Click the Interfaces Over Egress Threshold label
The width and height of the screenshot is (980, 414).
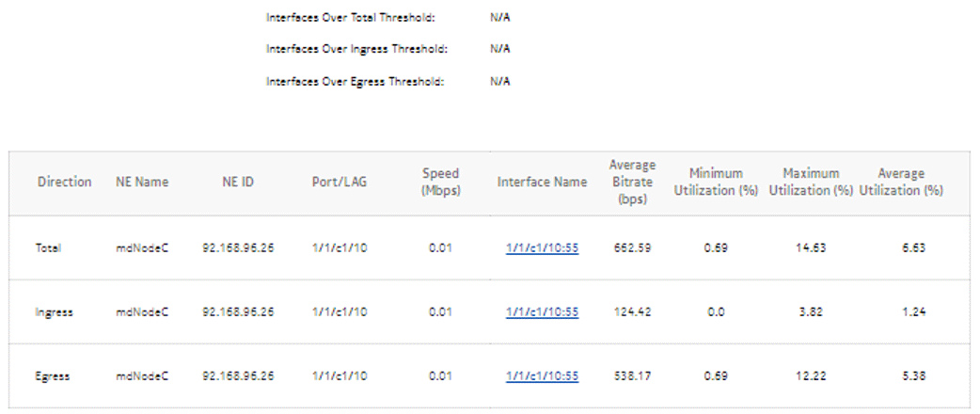[355, 81]
